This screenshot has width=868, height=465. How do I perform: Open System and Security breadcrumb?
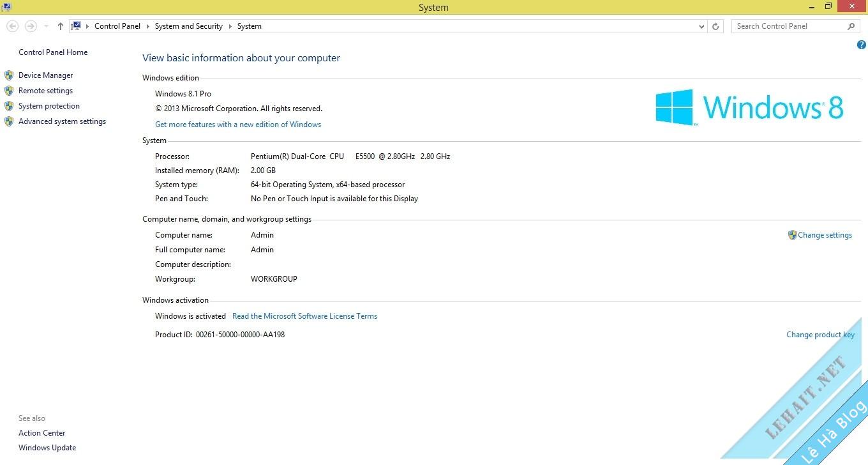pos(189,26)
